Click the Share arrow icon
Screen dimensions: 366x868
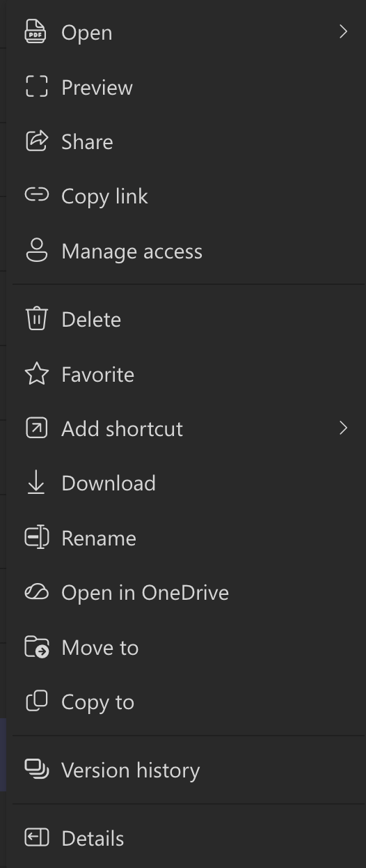click(36, 141)
